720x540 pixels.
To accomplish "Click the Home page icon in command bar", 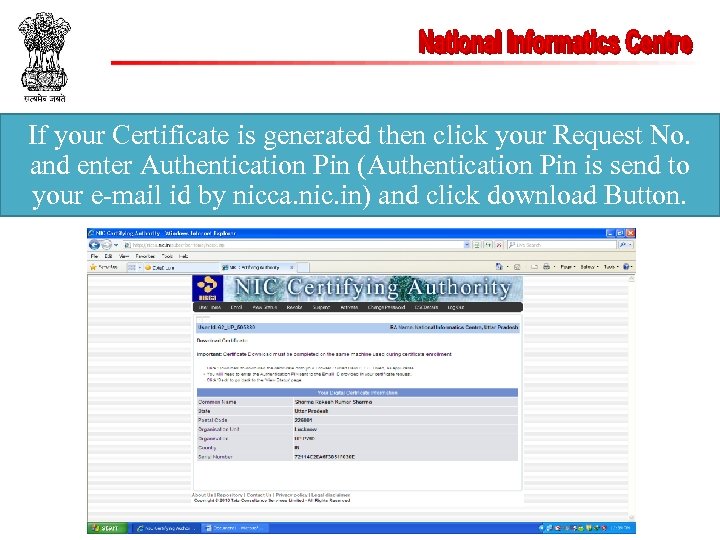I will (499, 266).
